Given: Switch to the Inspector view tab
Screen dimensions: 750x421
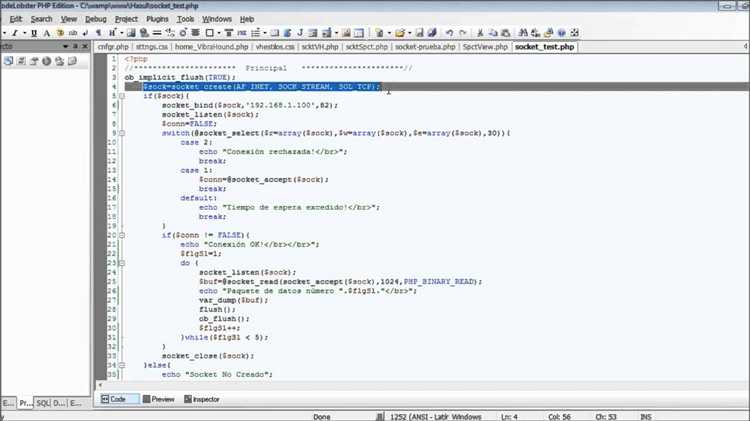Looking at the screenshot, I should pos(202,399).
